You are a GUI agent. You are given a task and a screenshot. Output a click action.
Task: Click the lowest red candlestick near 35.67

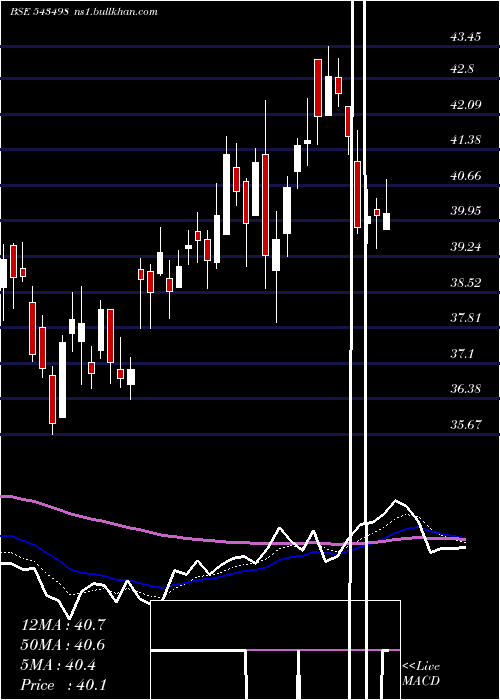[x=53, y=399]
